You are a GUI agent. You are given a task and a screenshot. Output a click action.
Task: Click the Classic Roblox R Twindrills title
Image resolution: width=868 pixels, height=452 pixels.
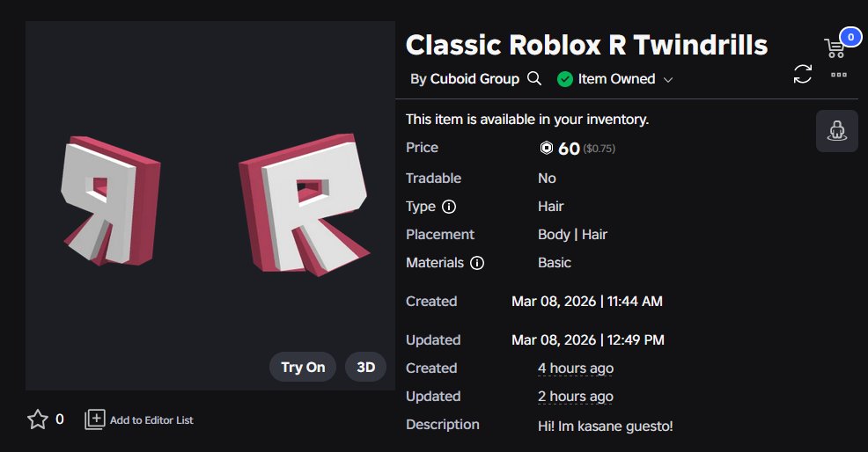pos(587,45)
